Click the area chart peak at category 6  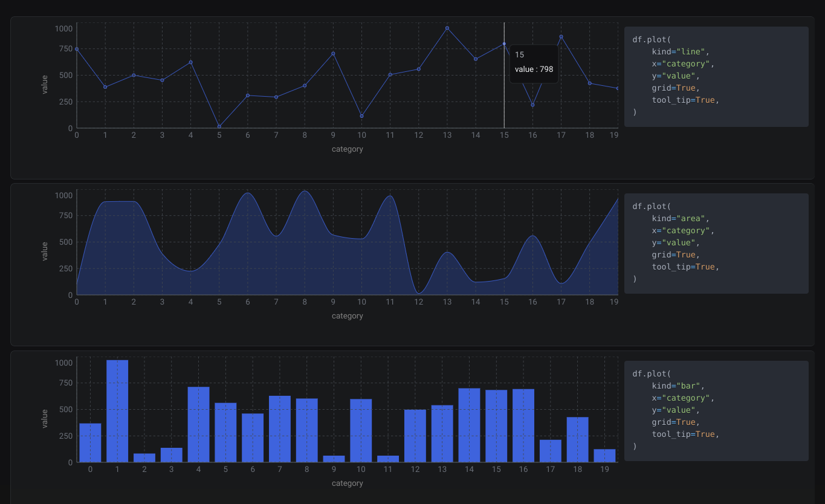(248, 193)
